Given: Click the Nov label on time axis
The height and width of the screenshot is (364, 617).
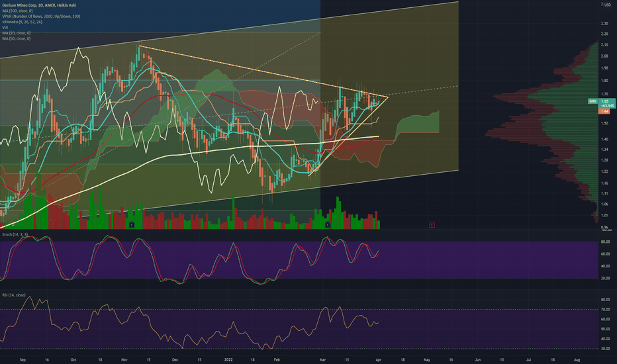Looking at the screenshot, I should (x=124, y=359).
